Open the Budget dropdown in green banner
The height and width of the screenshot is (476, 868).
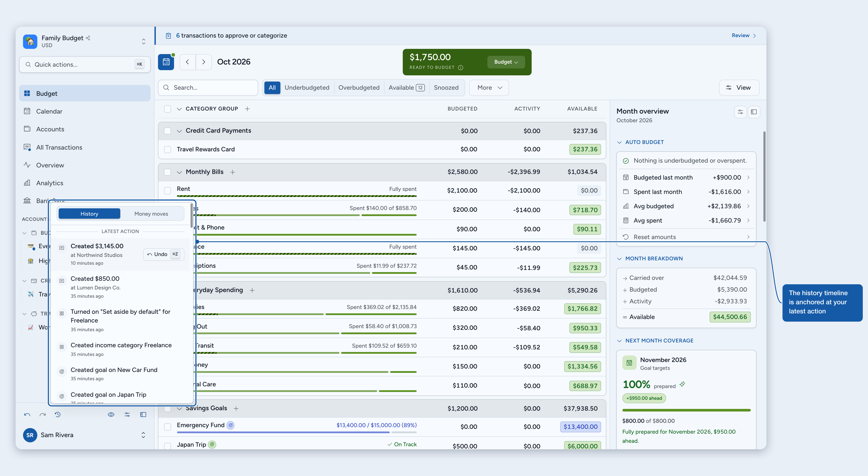[x=506, y=62]
